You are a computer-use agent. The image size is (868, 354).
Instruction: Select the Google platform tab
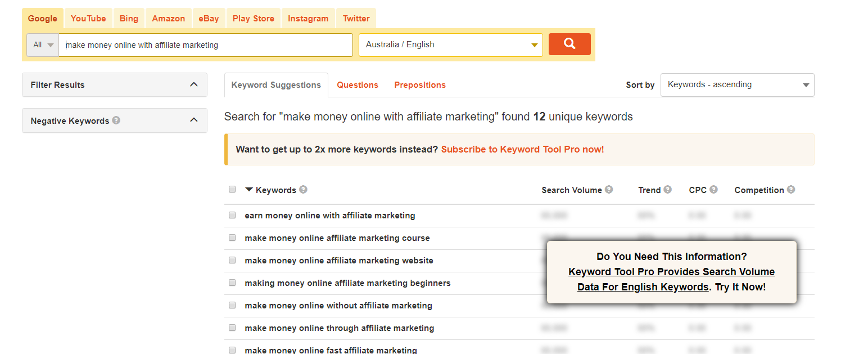(43, 19)
